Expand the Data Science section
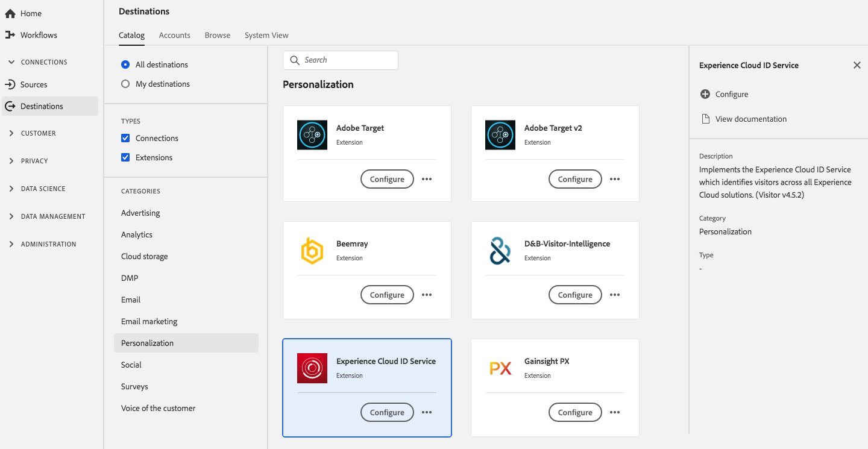Image resolution: width=868 pixels, height=449 pixels. pos(11,189)
